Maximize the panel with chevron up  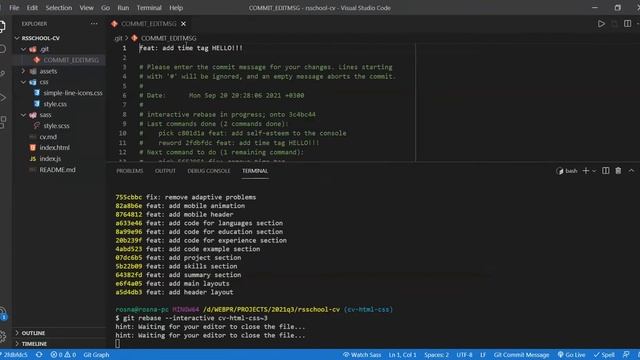coord(631,171)
